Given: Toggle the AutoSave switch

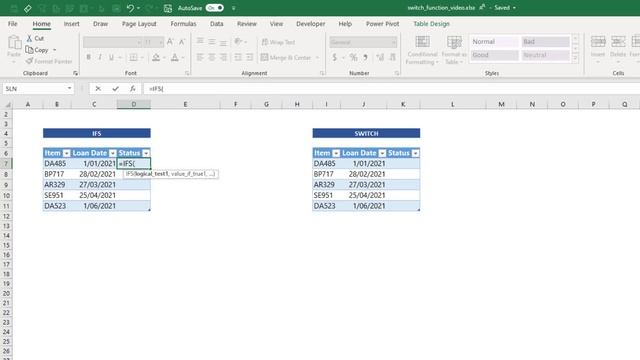Looking at the screenshot, I should [x=214, y=8].
